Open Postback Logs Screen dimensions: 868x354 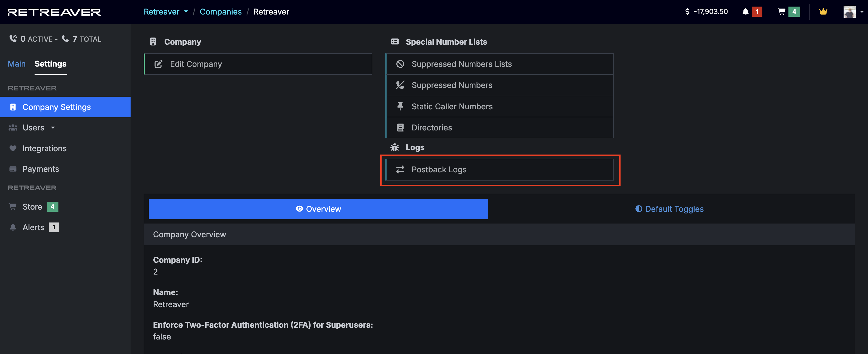point(499,170)
